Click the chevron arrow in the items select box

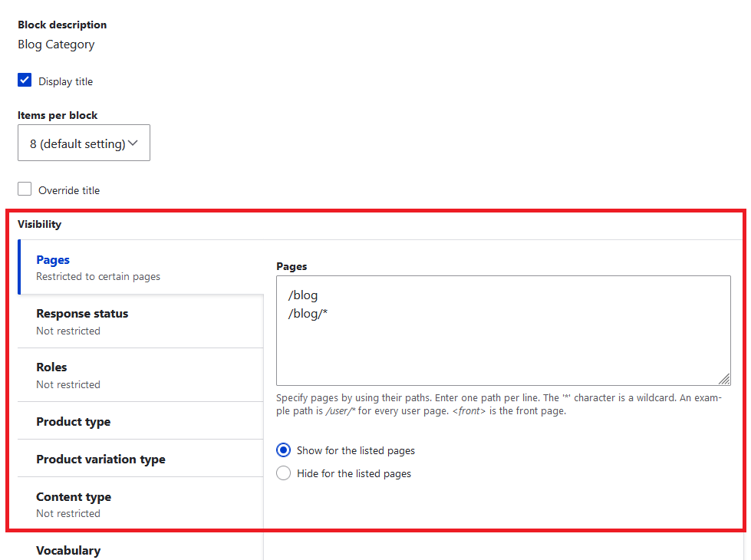(x=133, y=143)
